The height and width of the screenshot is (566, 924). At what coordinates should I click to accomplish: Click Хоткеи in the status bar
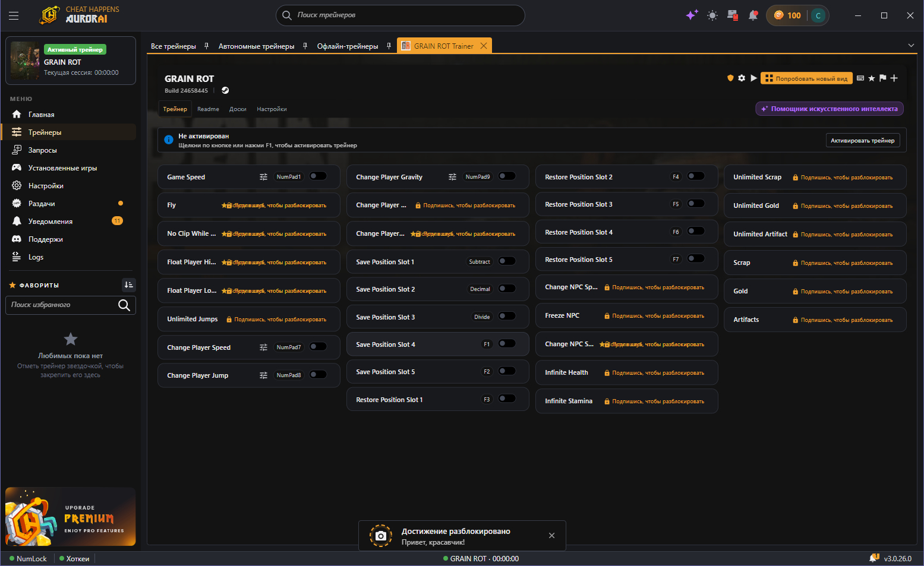pos(74,559)
